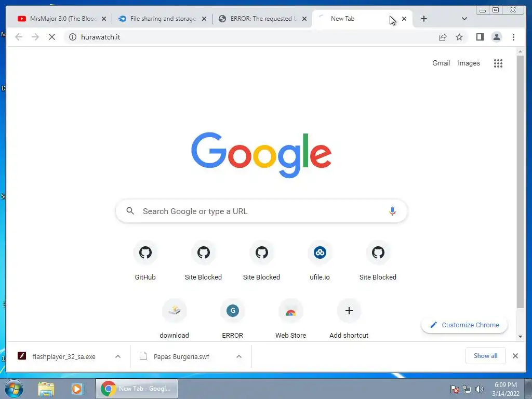Start voice search with the microphone
This screenshot has width=532, height=399.
(x=392, y=211)
